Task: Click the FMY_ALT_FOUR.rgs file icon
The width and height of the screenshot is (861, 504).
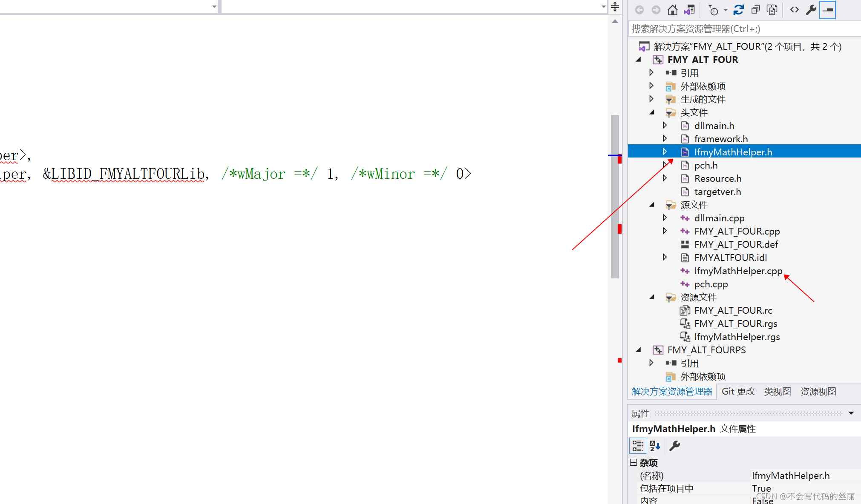Action: (685, 324)
